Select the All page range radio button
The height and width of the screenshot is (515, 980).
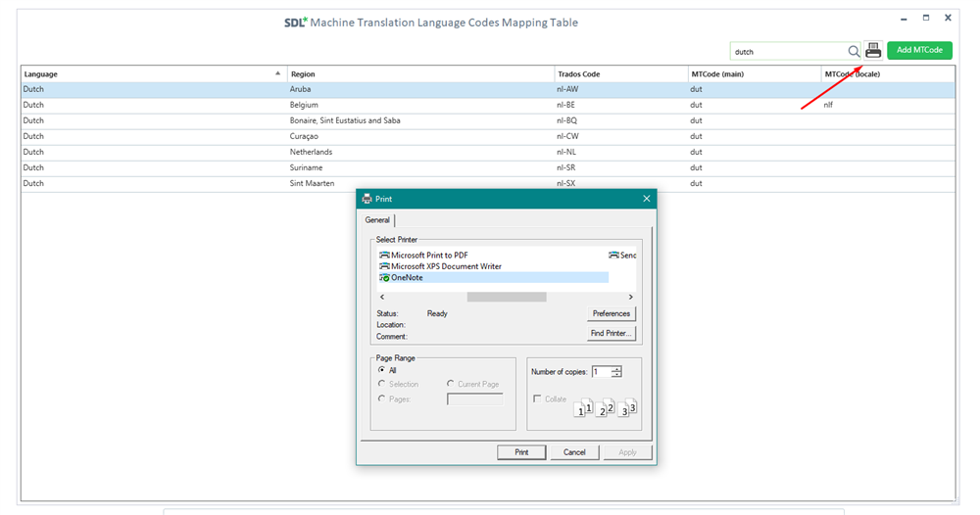[x=382, y=370]
